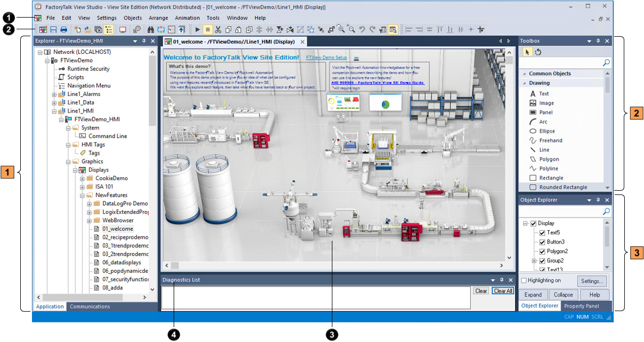This screenshot has width=644, height=342.
Task: Uncheck Polygon2 in Object Explorer
Action: pos(542,251)
